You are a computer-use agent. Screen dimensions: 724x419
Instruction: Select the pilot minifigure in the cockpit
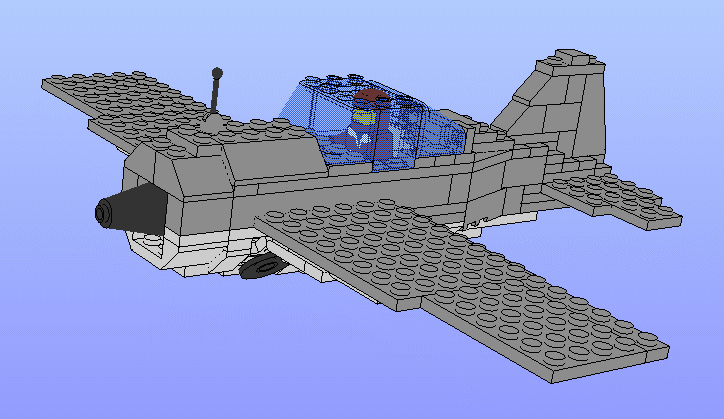(367, 125)
